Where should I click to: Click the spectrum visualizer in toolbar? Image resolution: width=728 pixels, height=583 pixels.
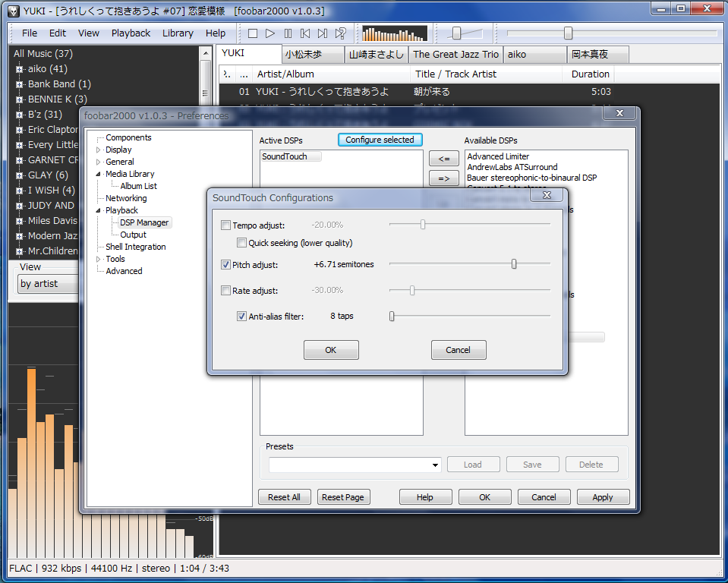pyautogui.click(x=395, y=33)
